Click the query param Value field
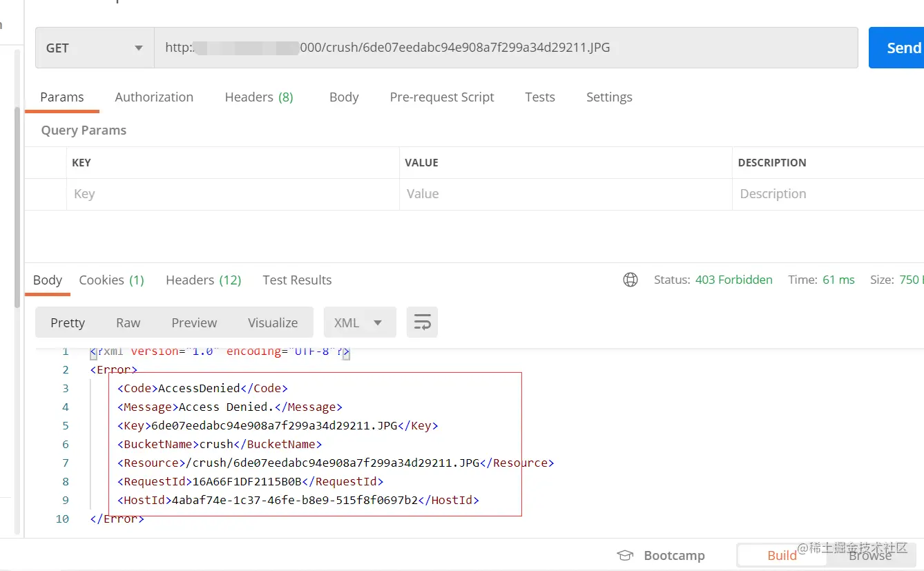This screenshot has width=924, height=571. 566,194
